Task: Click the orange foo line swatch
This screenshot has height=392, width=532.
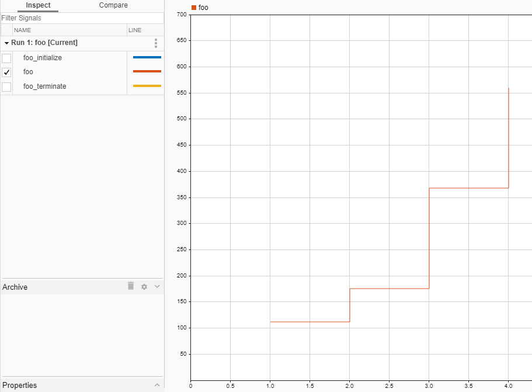Action: [147, 71]
